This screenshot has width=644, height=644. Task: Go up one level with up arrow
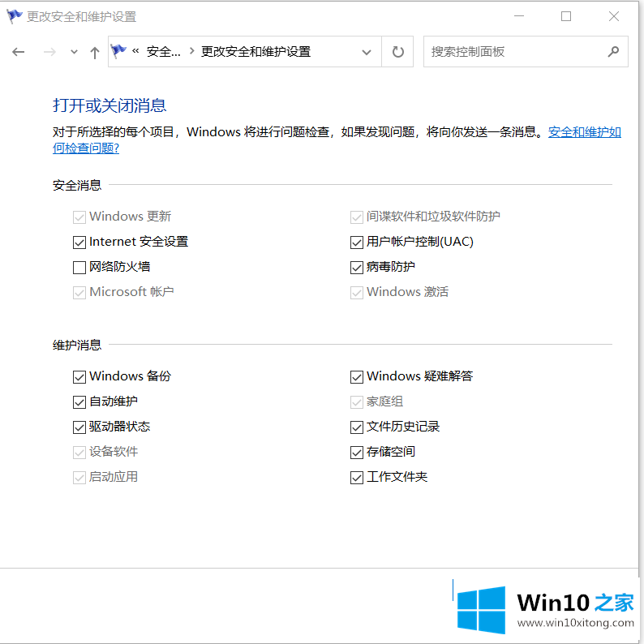(x=95, y=52)
